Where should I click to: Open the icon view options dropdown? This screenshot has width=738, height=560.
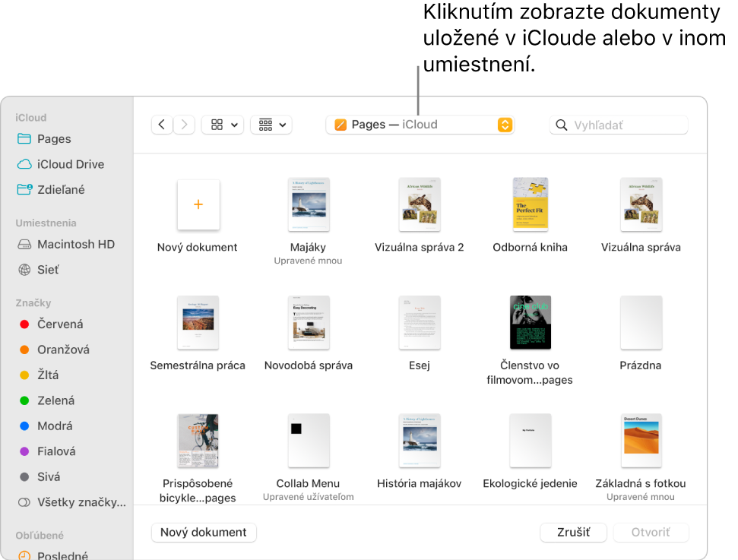223,125
